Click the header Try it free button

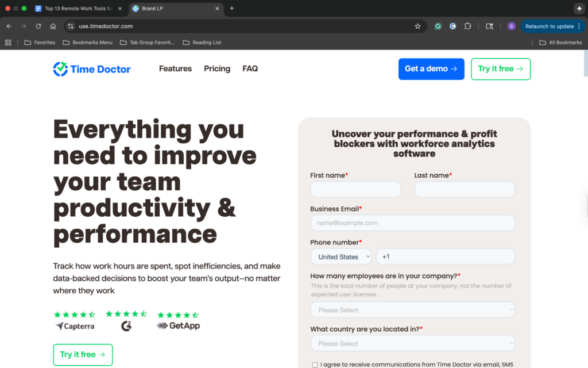pos(501,69)
